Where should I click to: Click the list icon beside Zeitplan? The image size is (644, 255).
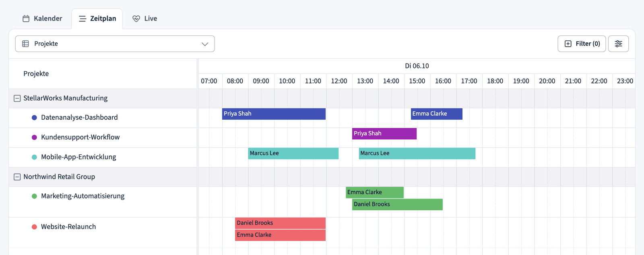point(83,19)
